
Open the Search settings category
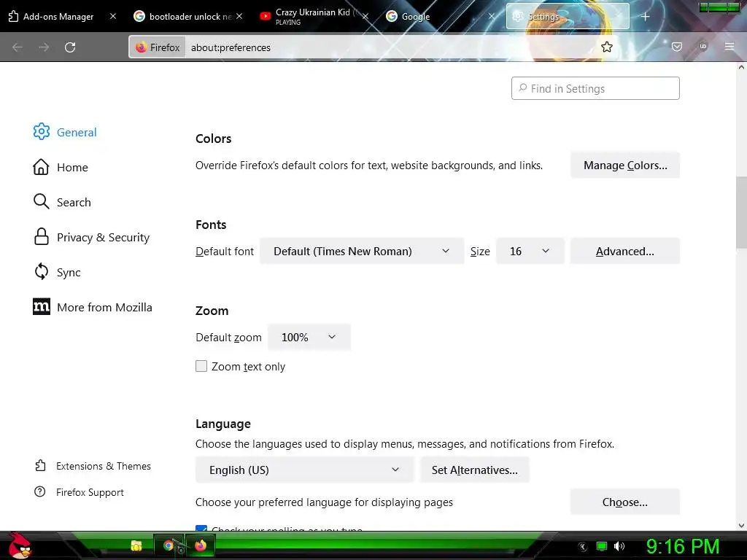(x=74, y=202)
